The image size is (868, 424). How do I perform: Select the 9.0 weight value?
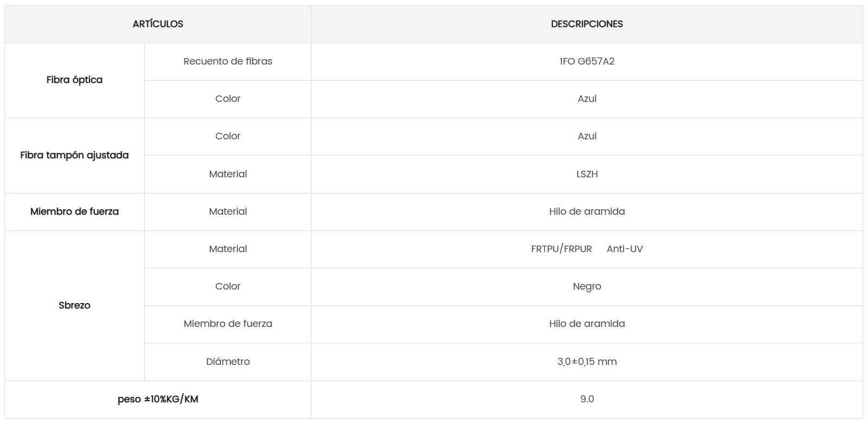point(587,399)
